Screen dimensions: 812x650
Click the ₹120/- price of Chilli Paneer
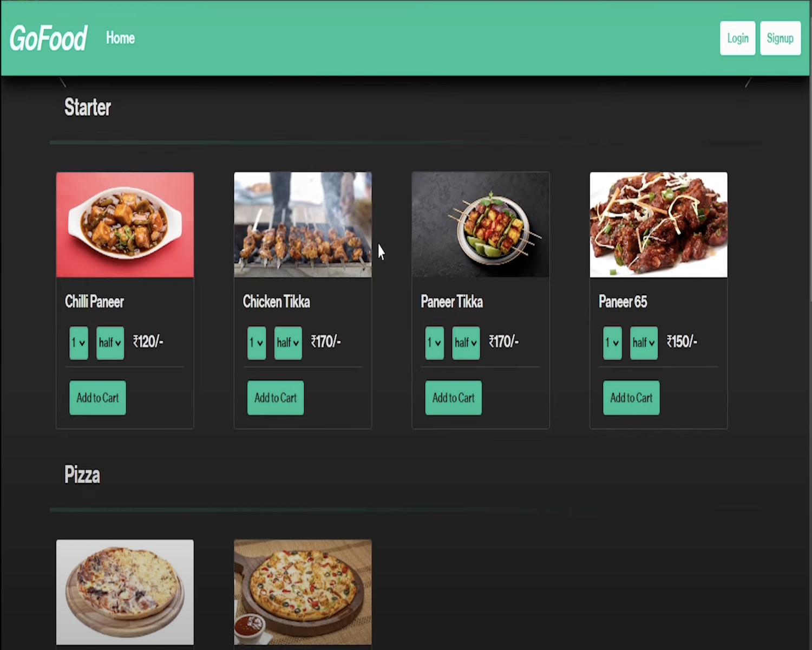point(148,342)
